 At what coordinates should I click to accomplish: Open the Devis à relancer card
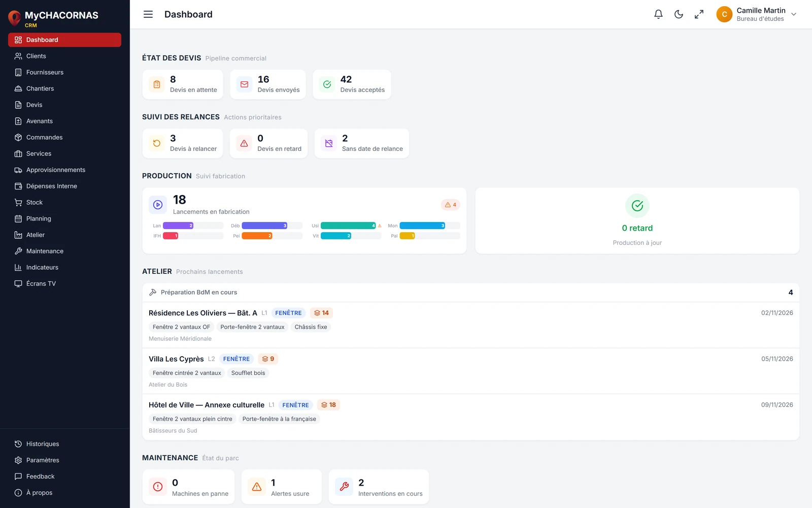pyautogui.click(x=183, y=143)
